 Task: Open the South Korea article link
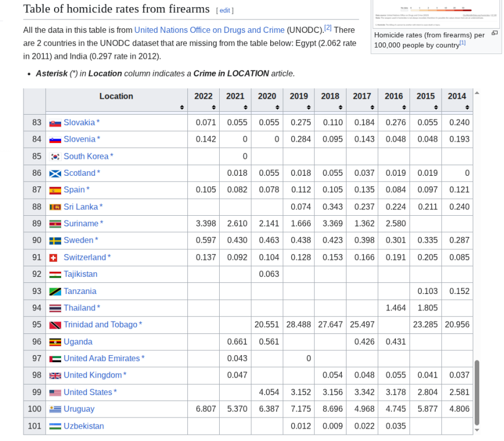point(86,156)
